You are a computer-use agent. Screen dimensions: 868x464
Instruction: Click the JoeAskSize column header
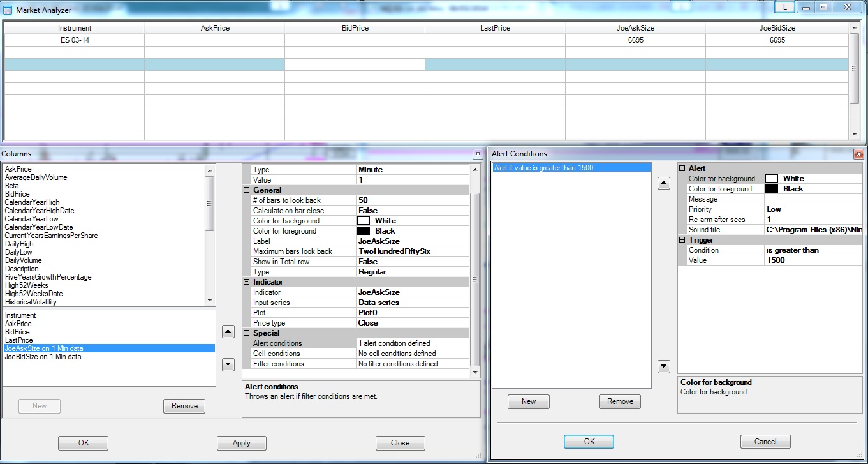click(x=635, y=28)
